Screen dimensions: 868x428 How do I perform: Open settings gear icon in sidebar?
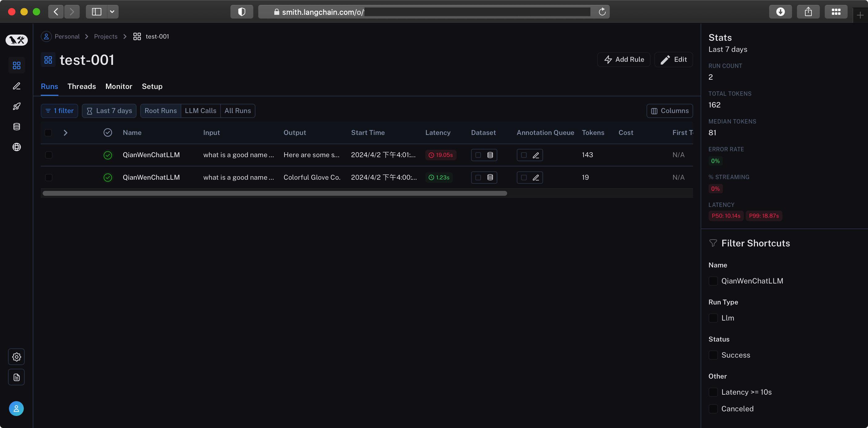coord(16,357)
